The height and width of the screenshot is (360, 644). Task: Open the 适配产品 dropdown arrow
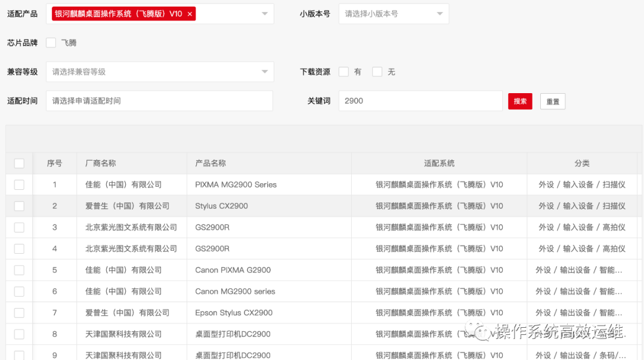(265, 14)
